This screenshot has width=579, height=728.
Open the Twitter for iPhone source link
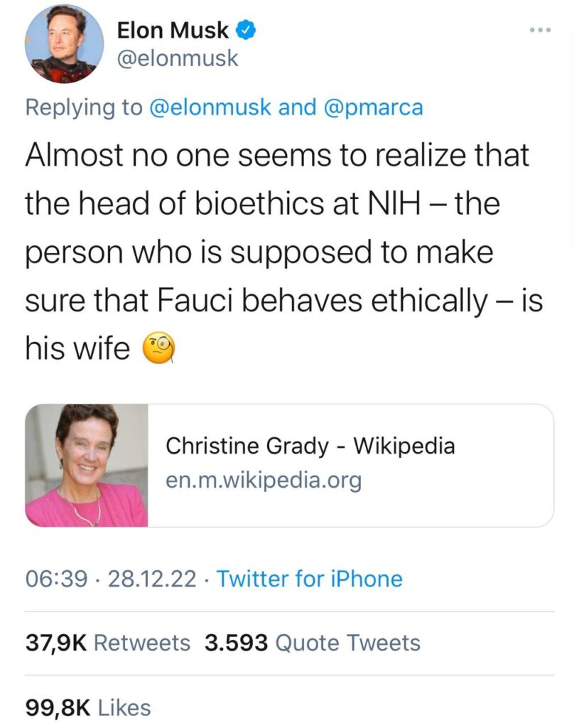(x=310, y=579)
